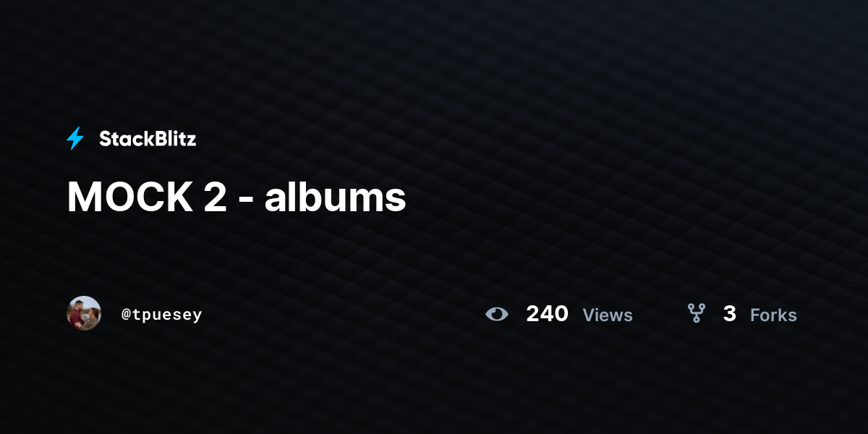Viewport: 868px width, 434px height.
Task: Click the @ symbol before tpuesey
Action: pyautogui.click(x=126, y=315)
